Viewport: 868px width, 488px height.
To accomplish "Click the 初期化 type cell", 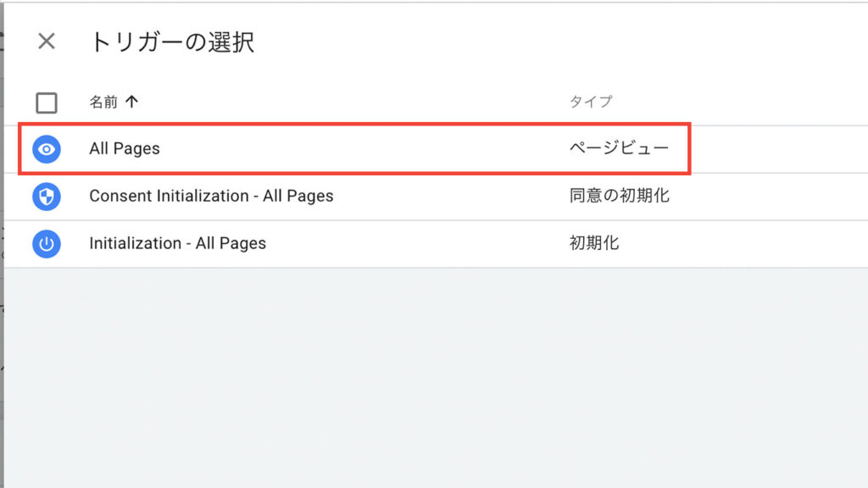I will tap(594, 243).
